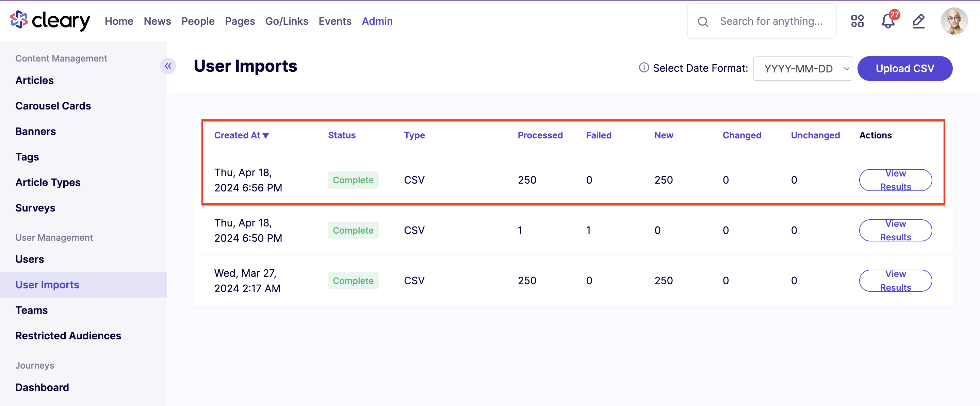
Task: Click date Thu, Apr 18, 2024 6:50 PM
Action: pos(248,230)
